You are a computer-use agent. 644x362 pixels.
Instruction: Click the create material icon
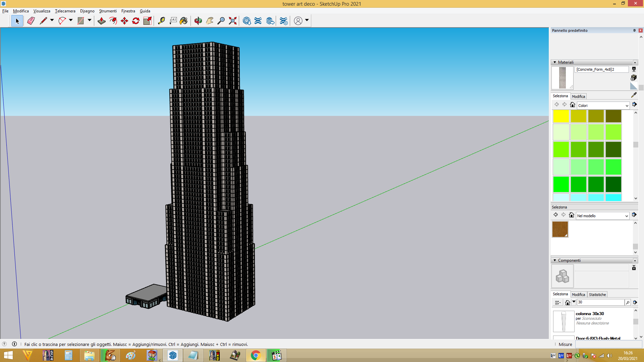(x=634, y=78)
